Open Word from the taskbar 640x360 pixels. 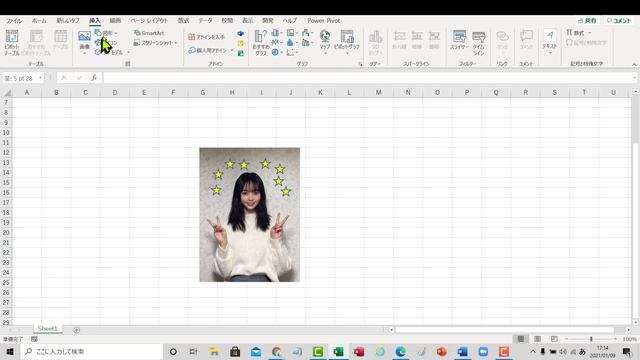pos(462,351)
